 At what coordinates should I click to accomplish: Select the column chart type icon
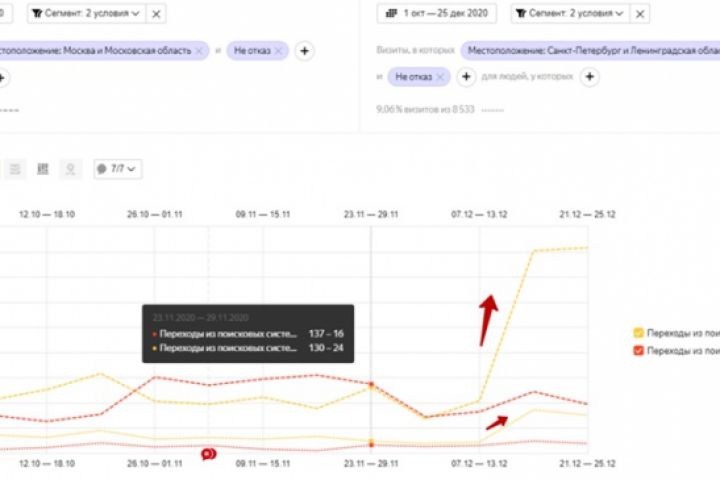pos(43,169)
